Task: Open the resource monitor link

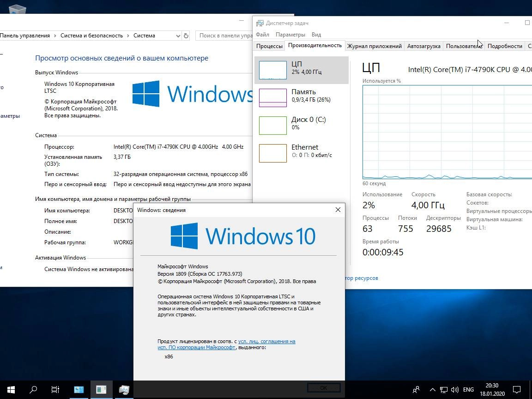Action: (x=362, y=278)
